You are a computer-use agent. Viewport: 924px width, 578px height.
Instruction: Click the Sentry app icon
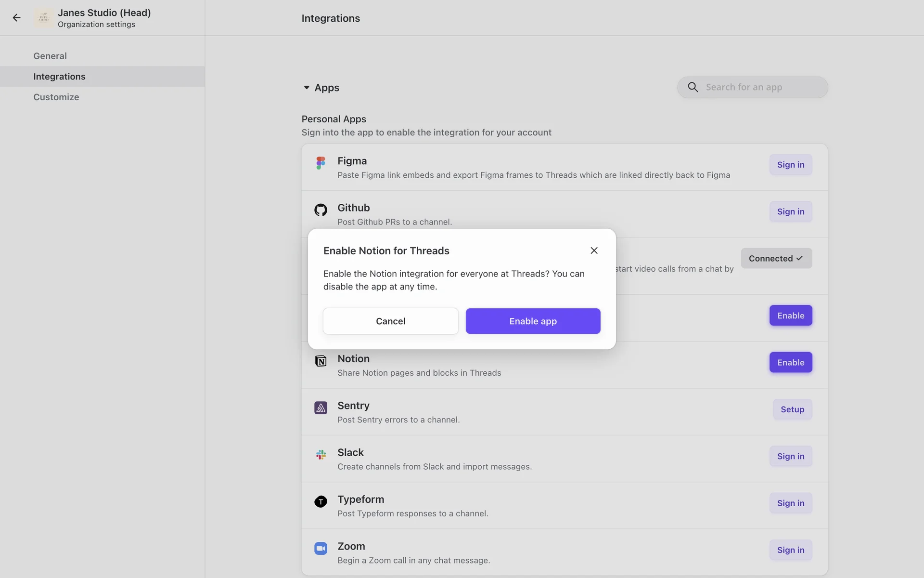point(321,408)
